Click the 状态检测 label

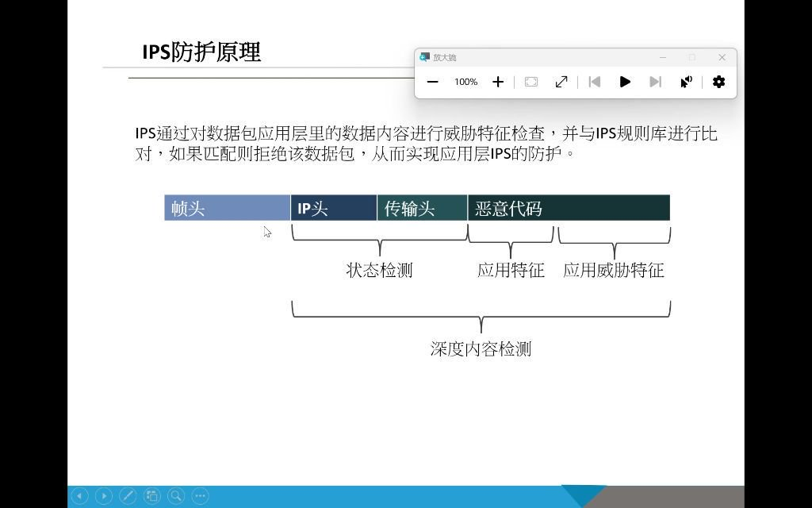point(379,270)
